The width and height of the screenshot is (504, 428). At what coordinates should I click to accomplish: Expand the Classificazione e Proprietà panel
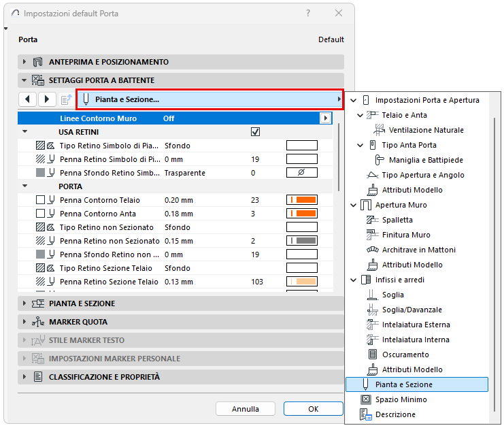coord(24,376)
